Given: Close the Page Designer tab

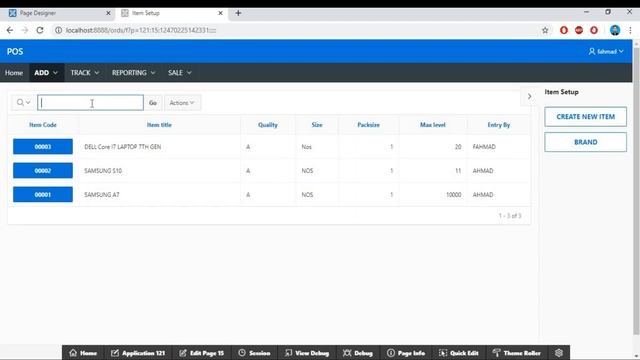Looking at the screenshot, I should coord(108,13).
